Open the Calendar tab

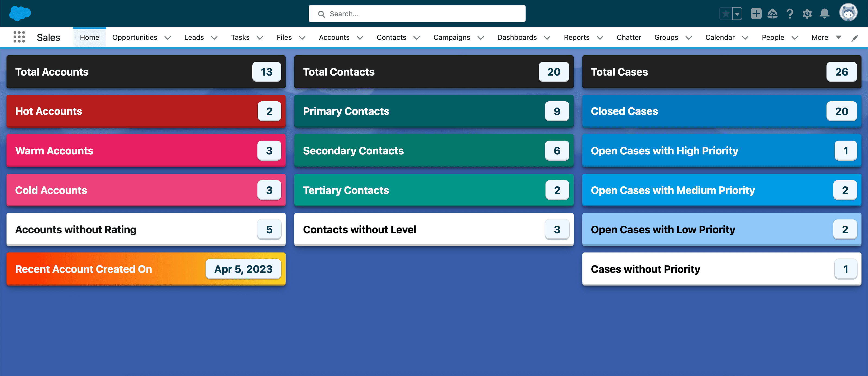720,37
